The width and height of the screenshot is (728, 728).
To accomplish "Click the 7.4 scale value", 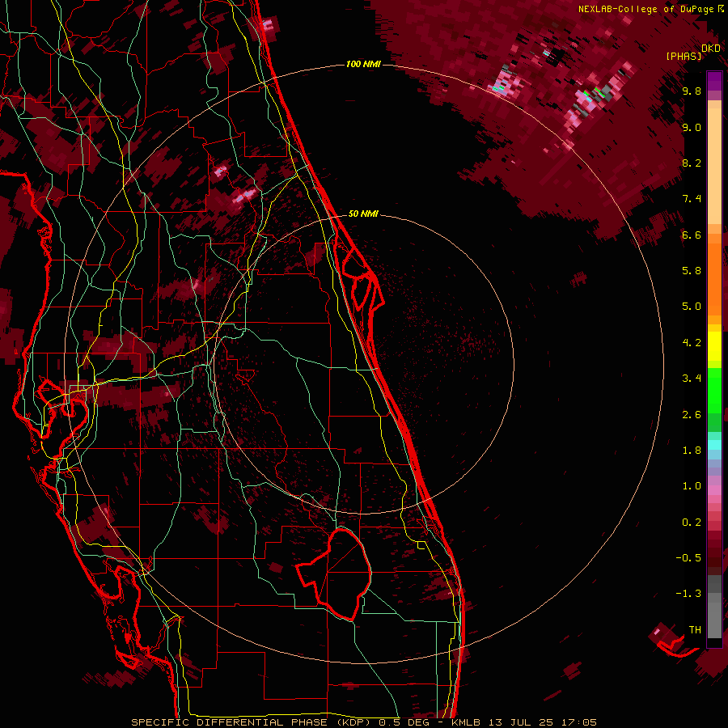I will tap(692, 199).
